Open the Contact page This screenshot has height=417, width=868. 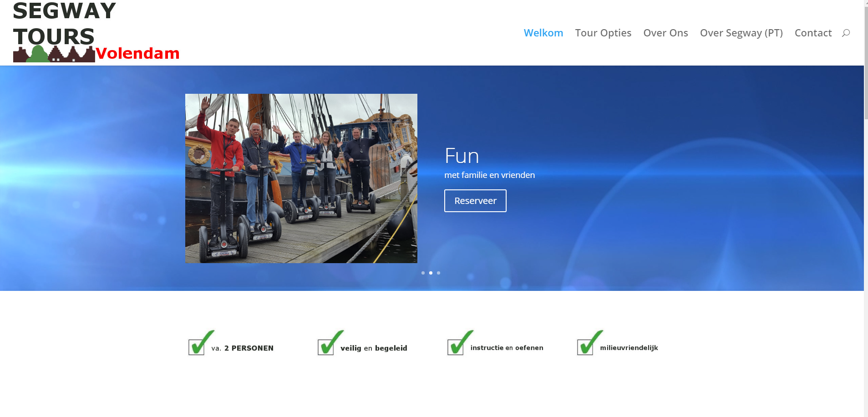(x=813, y=33)
